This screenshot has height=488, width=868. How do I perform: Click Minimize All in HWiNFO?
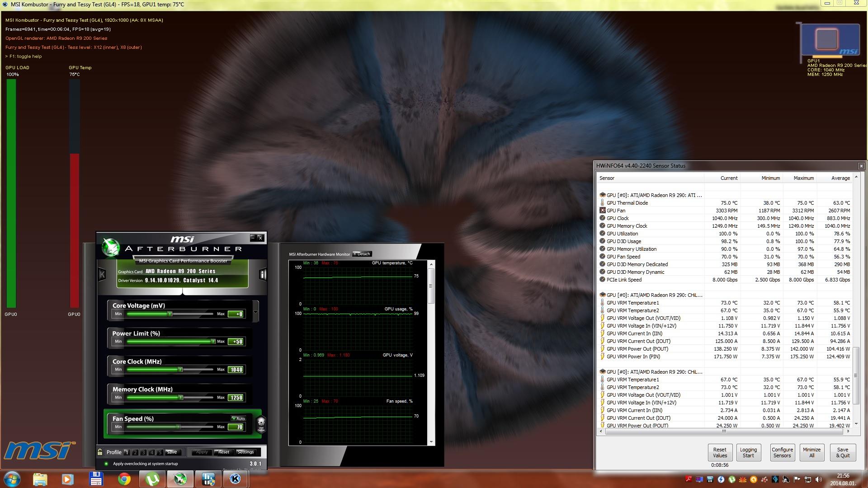(x=811, y=452)
